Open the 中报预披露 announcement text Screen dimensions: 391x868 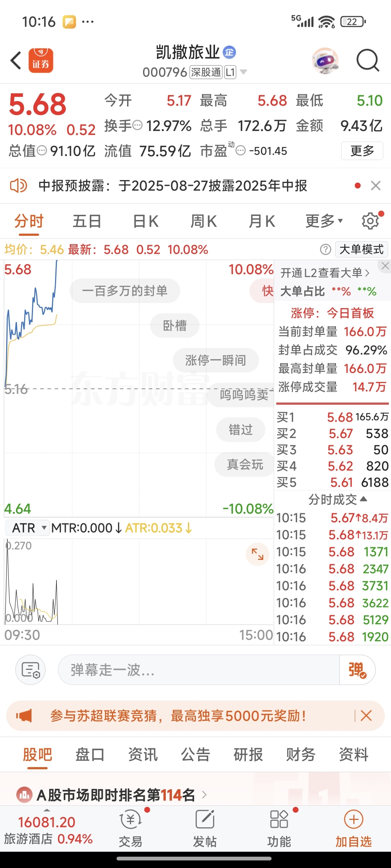[x=173, y=186]
